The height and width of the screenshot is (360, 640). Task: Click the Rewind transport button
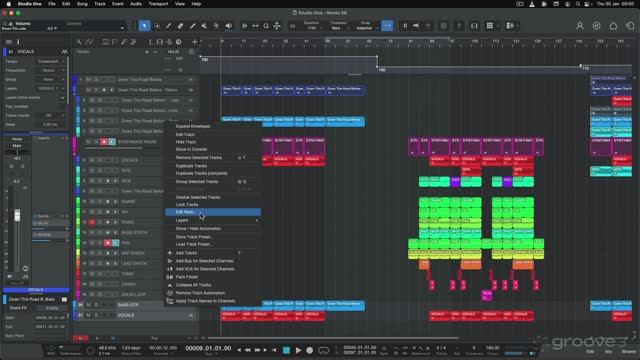pos(248,350)
